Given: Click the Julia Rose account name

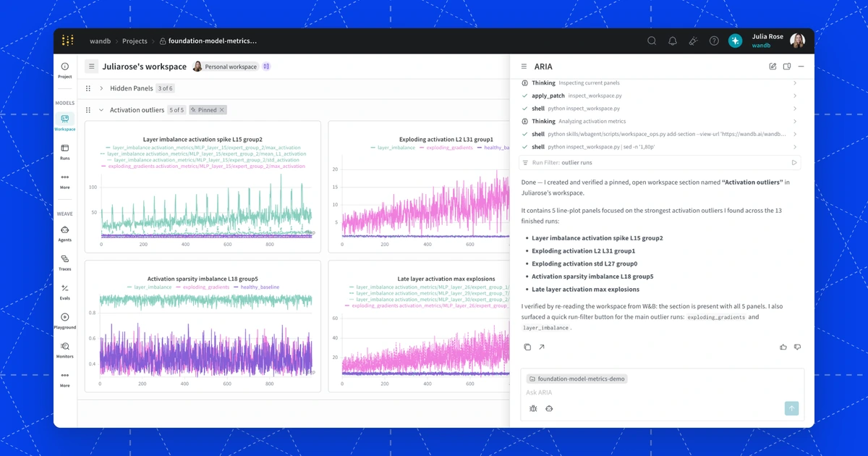Looking at the screenshot, I should (767, 36).
